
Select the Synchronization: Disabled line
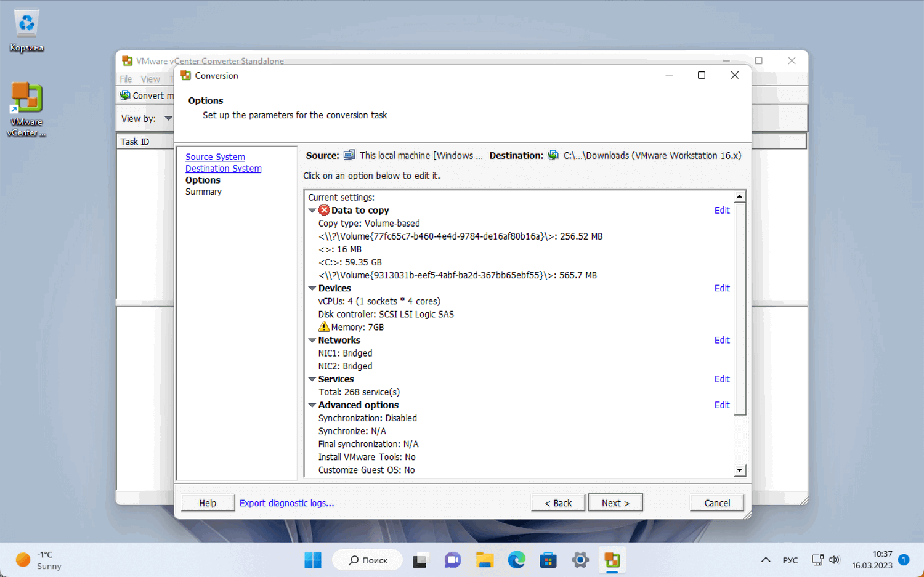click(x=368, y=418)
